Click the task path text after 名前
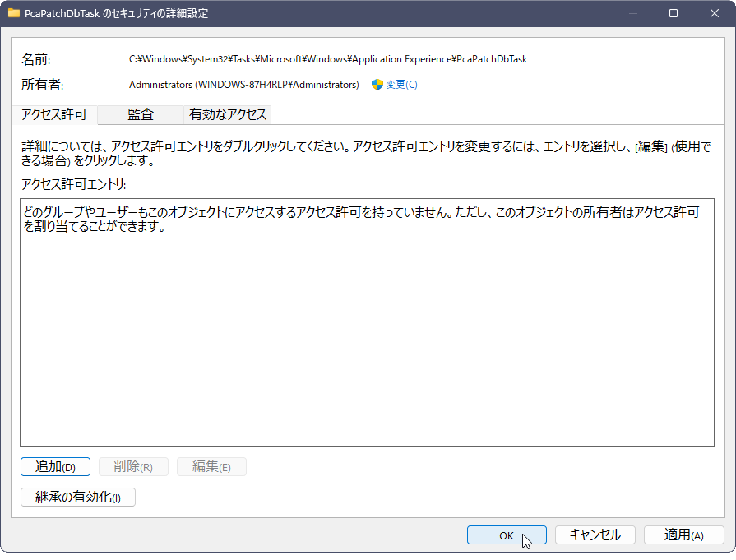The width and height of the screenshot is (736, 560). (x=327, y=59)
